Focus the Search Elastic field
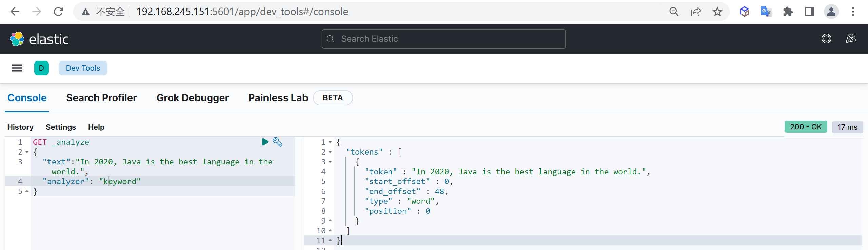868x250 pixels. click(443, 39)
